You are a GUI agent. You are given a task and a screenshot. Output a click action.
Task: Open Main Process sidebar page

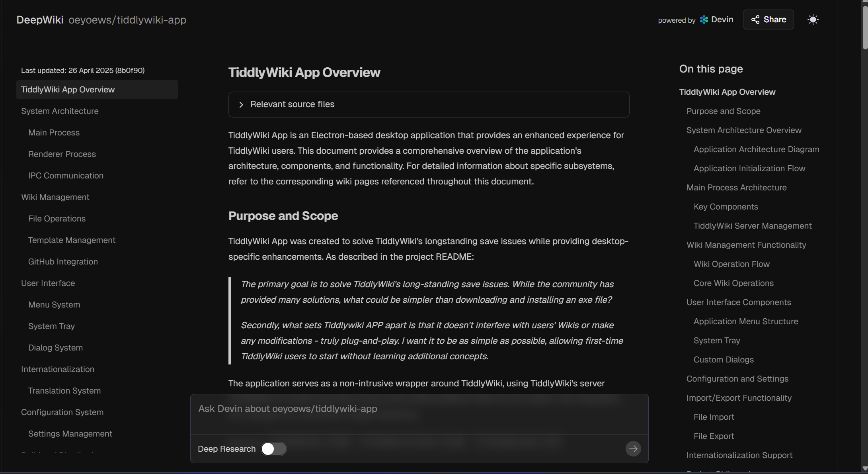tap(54, 133)
